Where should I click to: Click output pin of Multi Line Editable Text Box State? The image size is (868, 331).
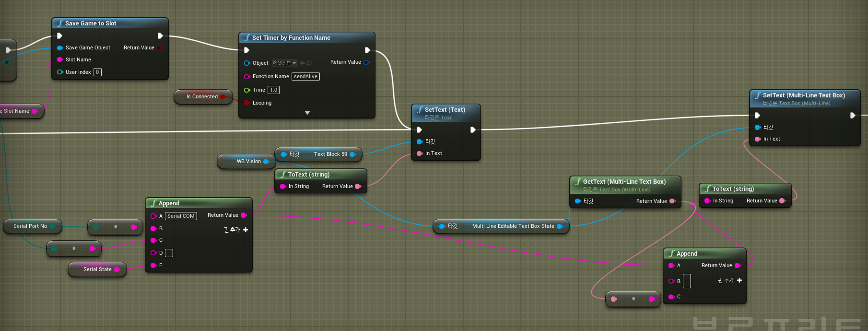point(560,226)
